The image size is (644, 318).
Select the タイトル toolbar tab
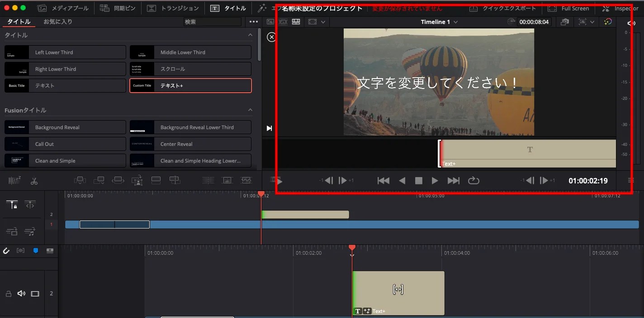pos(229,8)
